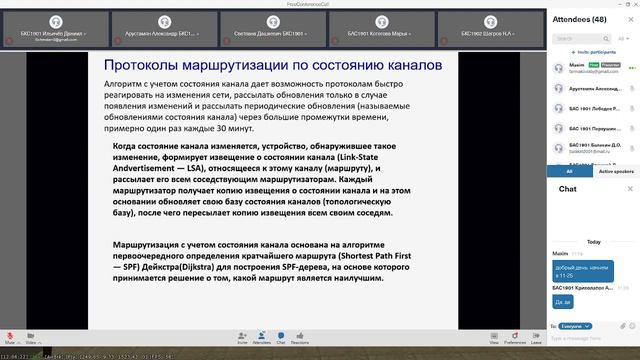The height and width of the screenshot is (360, 640).
Task: Switch to Active speakers tab
Action: [616, 171]
